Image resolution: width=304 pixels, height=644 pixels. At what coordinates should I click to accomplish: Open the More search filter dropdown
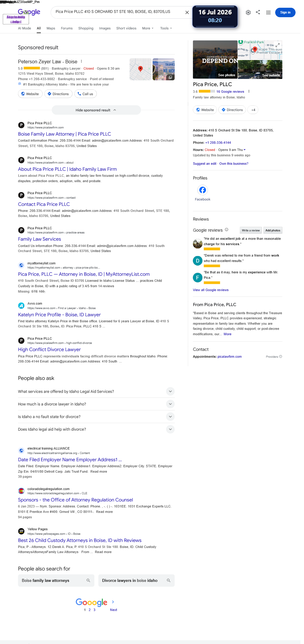point(147,28)
